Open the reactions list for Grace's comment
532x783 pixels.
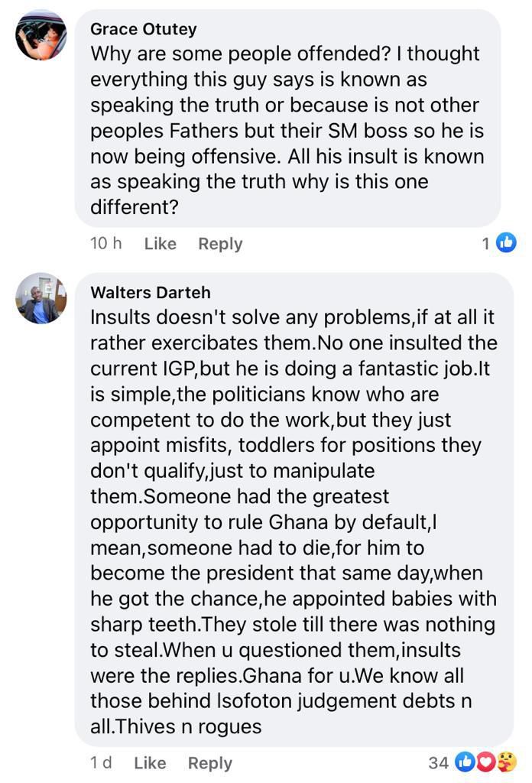pos(497,242)
